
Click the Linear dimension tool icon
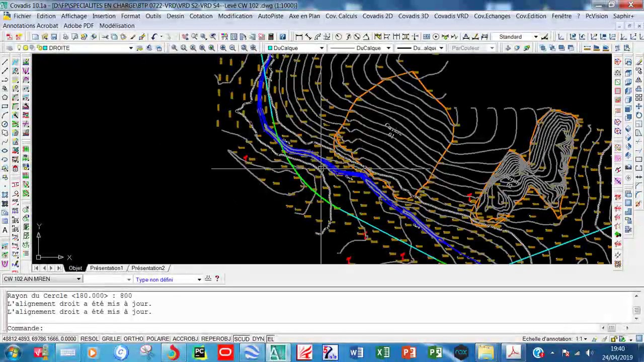[299, 37]
